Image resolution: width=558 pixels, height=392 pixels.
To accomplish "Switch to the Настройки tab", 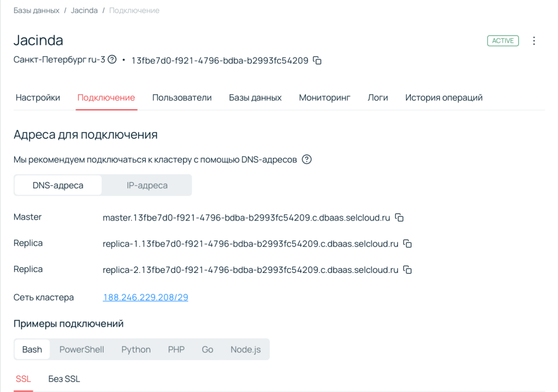I will [x=38, y=98].
